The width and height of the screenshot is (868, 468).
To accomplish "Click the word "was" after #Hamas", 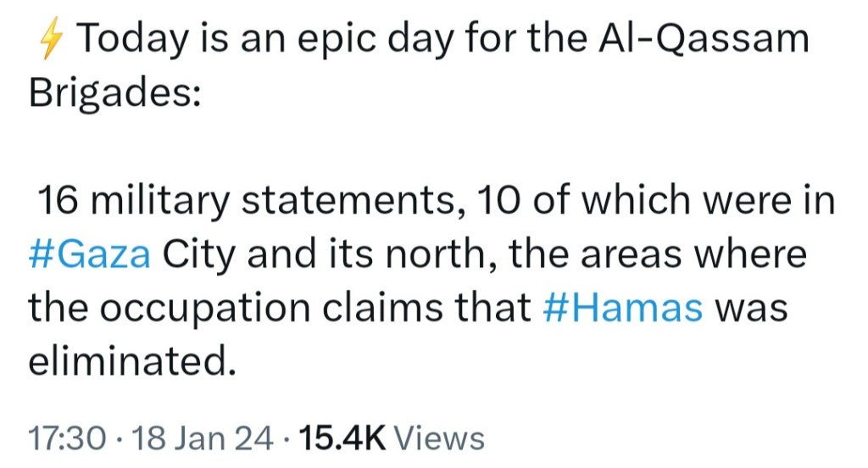I will click(x=752, y=309).
